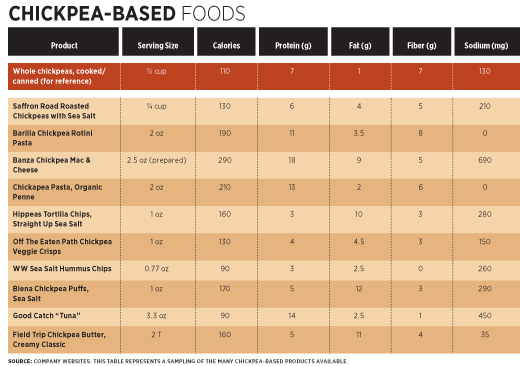
Task: Select Field Trip Chickpea Butter product name
Action: coord(59,339)
